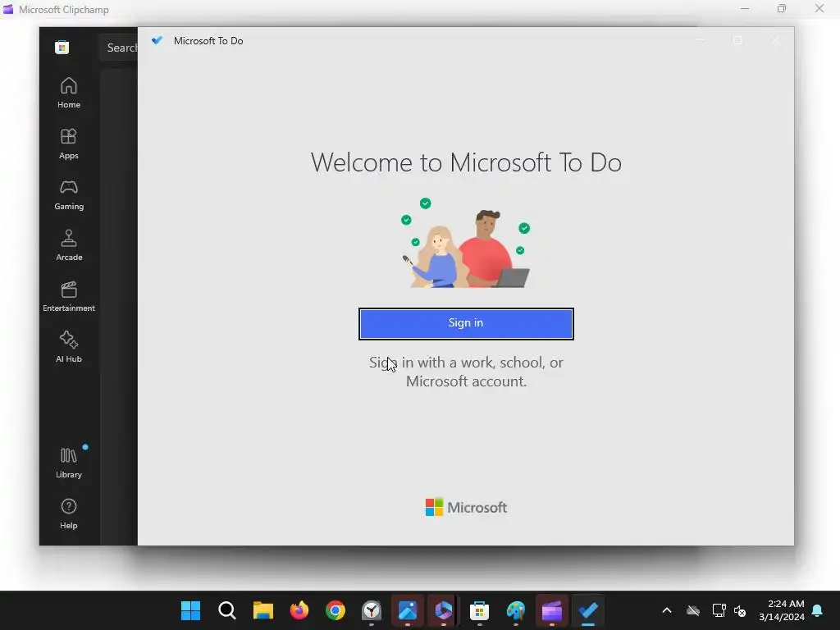This screenshot has width=840, height=630.
Task: Click the blue Sign in button
Action: point(466,323)
